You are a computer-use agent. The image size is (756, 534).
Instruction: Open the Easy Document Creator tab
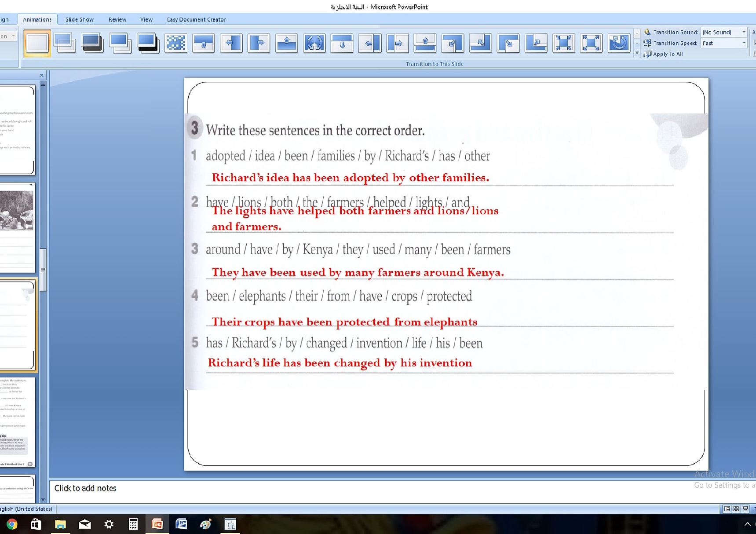coord(196,19)
